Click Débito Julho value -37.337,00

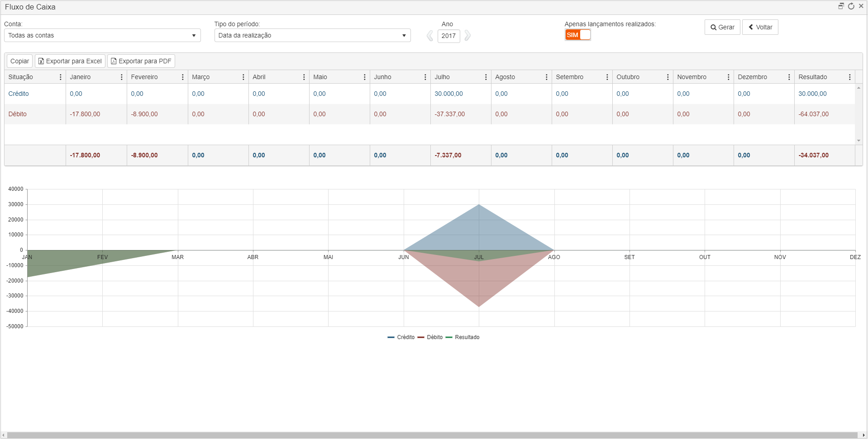pos(450,114)
